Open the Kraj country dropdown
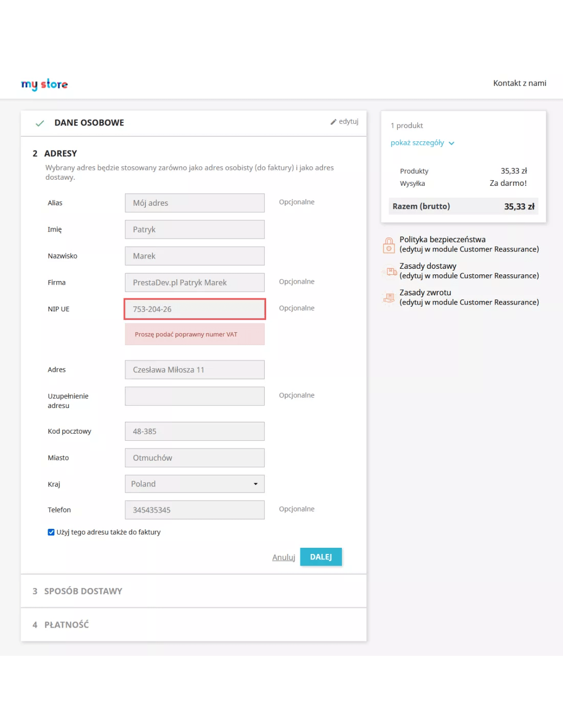 (x=194, y=483)
